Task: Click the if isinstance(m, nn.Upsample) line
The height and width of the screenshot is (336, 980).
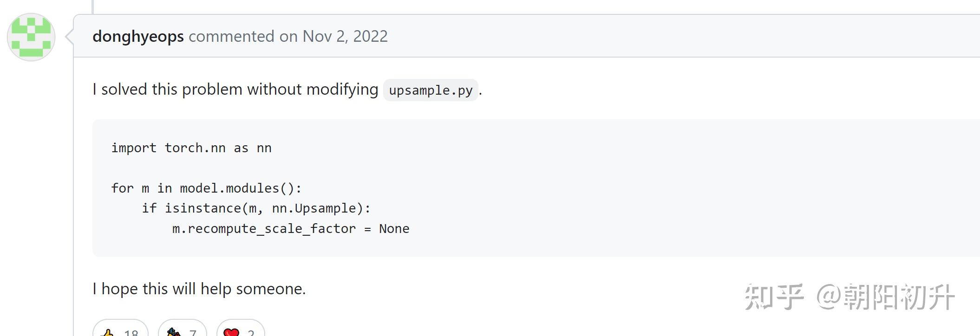Action: tap(256, 208)
